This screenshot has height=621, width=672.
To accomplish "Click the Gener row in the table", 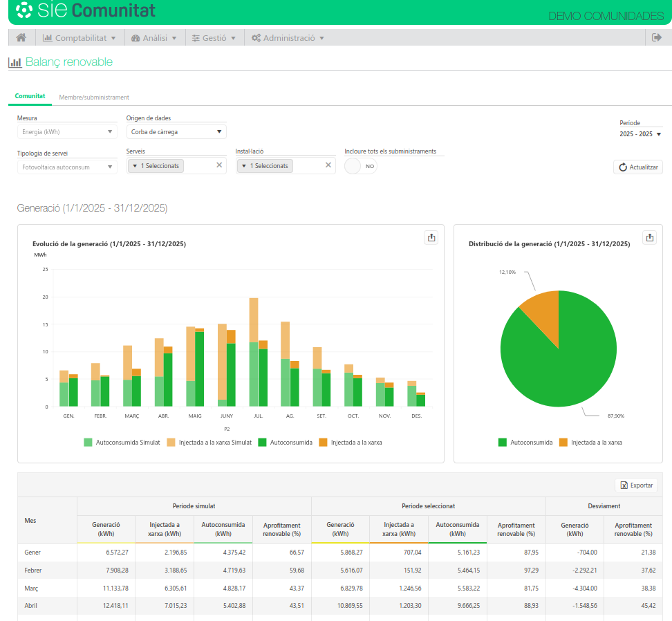I will point(32,553).
